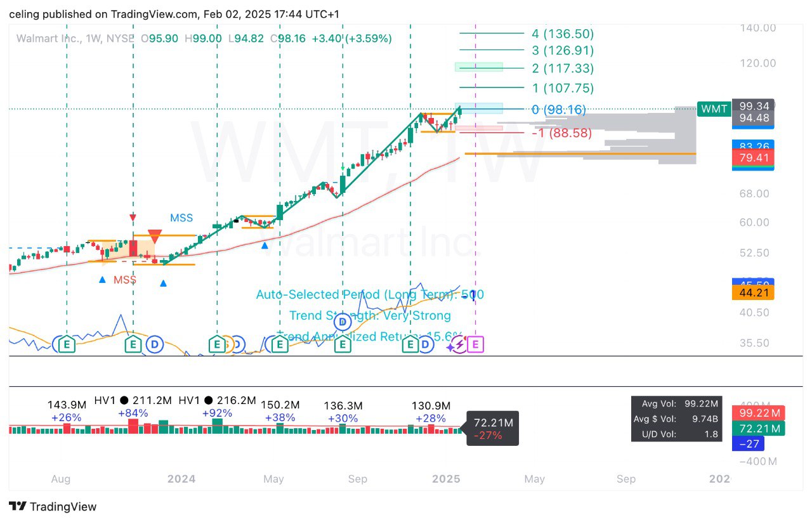Click the orange 44.21 price axis label

(752, 293)
